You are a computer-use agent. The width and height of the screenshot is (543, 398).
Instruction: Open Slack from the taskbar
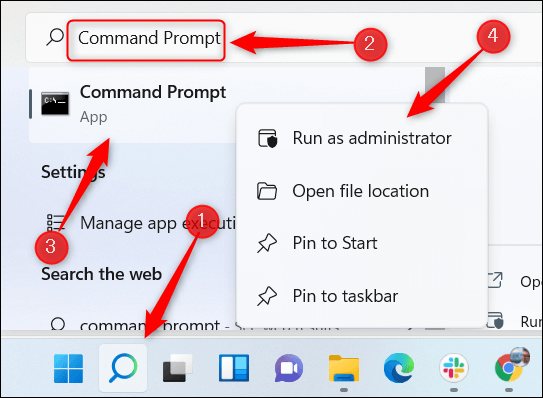click(x=454, y=368)
